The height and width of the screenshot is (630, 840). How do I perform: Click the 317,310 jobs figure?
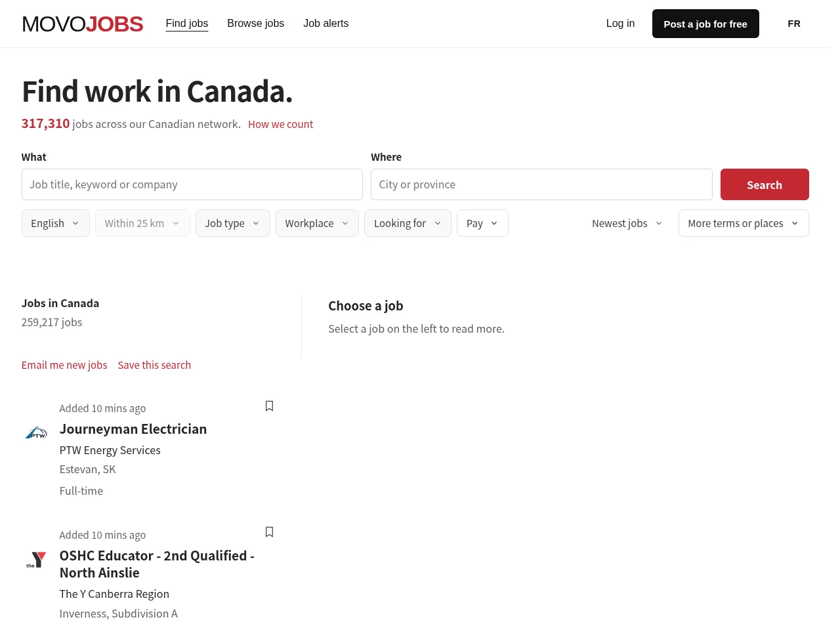click(x=45, y=123)
